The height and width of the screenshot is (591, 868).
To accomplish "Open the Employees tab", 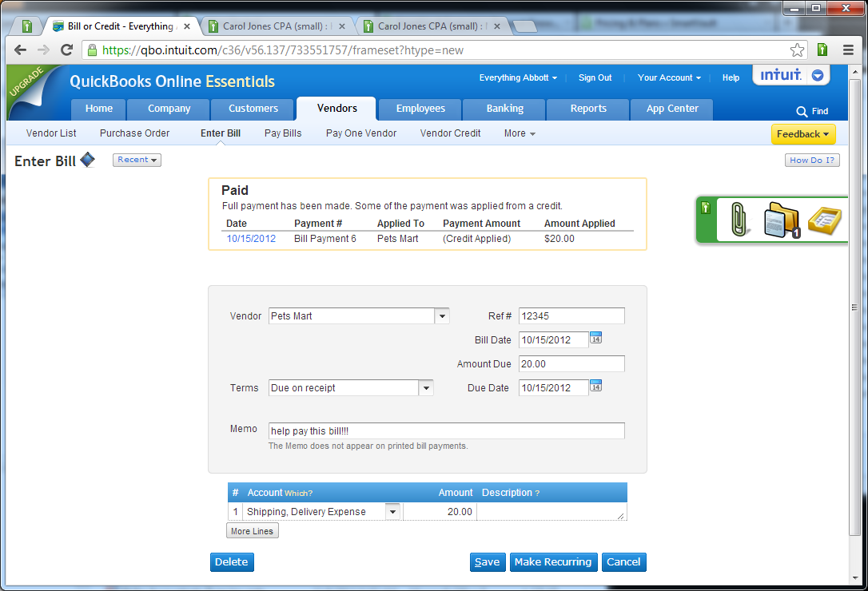I will 420,109.
